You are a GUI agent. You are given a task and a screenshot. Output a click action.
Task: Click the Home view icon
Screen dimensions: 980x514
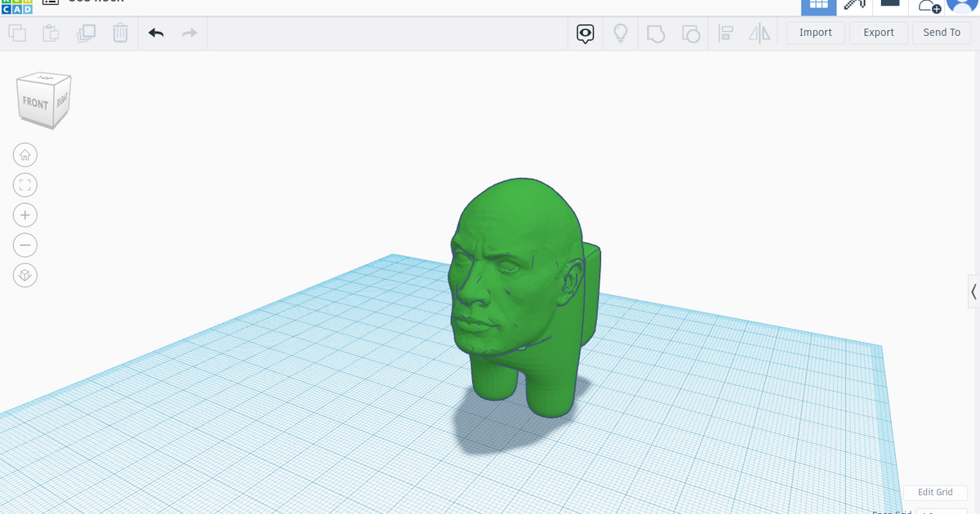[x=24, y=154]
